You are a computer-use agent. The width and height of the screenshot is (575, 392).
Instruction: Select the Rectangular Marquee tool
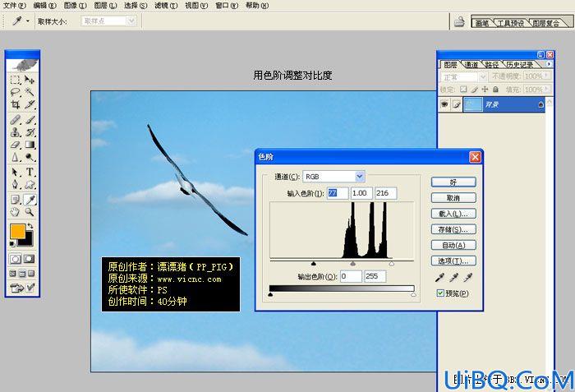point(15,80)
